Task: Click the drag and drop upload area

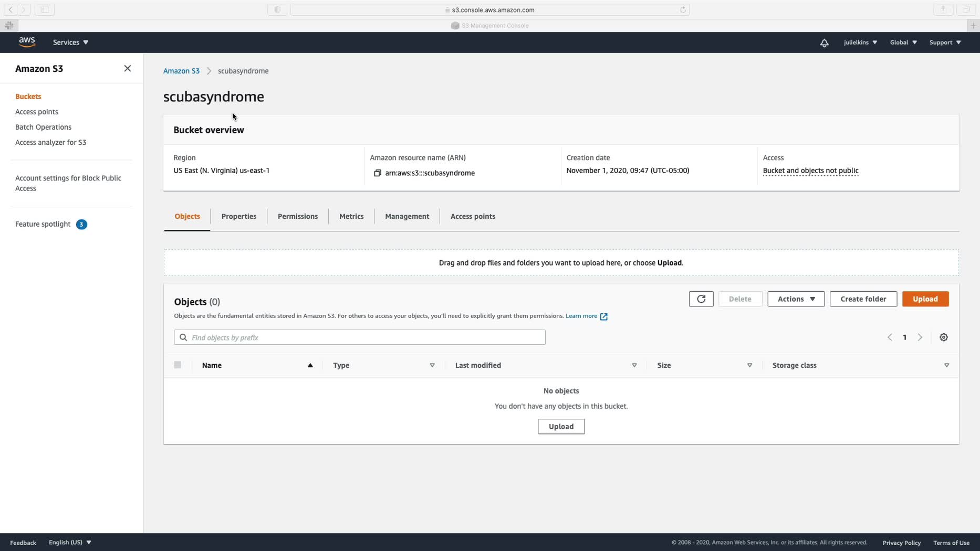Action: 561,263
